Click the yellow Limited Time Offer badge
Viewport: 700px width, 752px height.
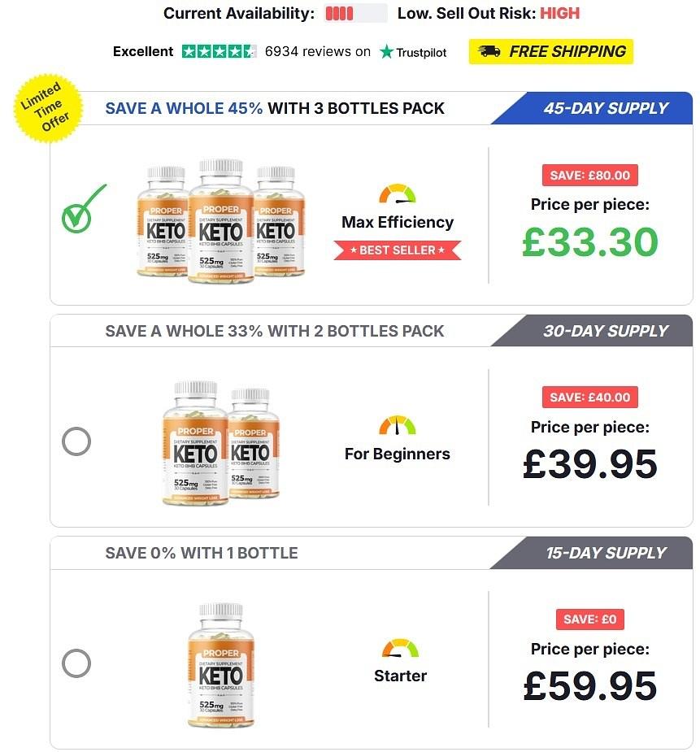(x=46, y=106)
